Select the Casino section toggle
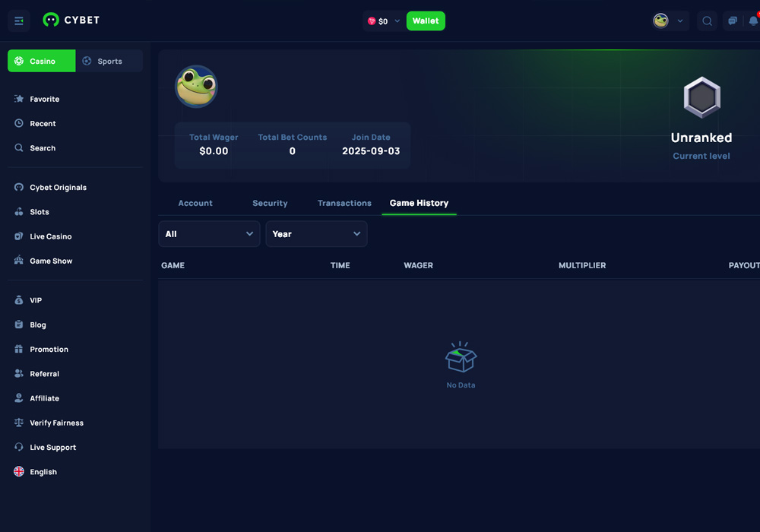This screenshot has width=760, height=532. tap(42, 61)
